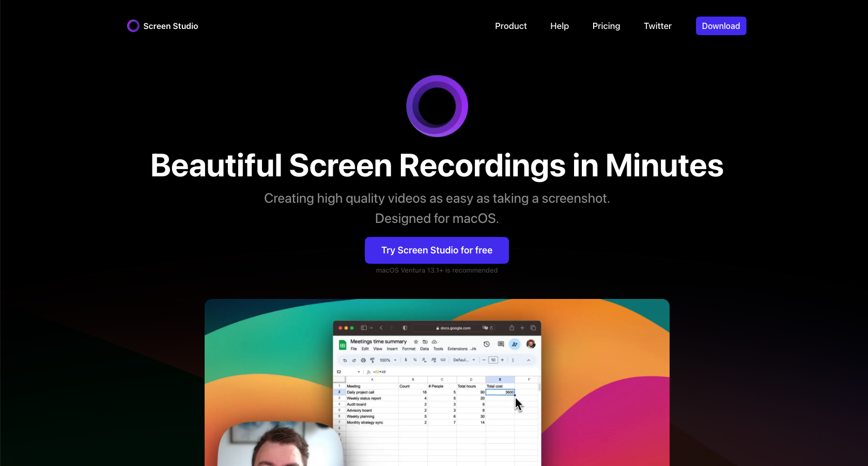Click the redo icon in the Sheets toolbar
The height and width of the screenshot is (466, 868).
[x=354, y=360]
